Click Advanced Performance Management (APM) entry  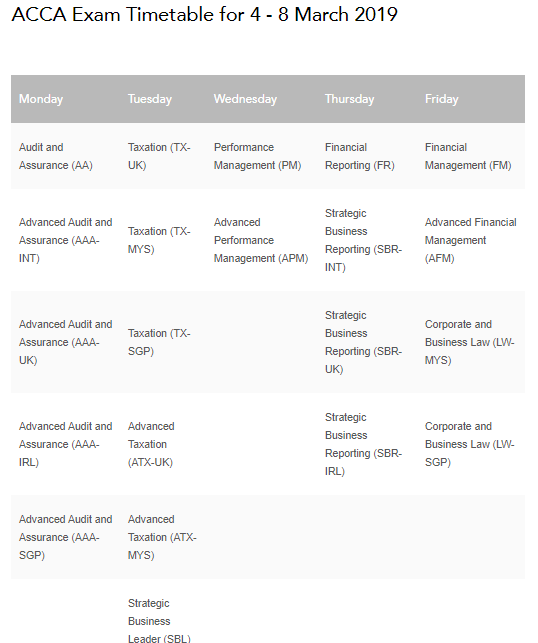point(261,240)
